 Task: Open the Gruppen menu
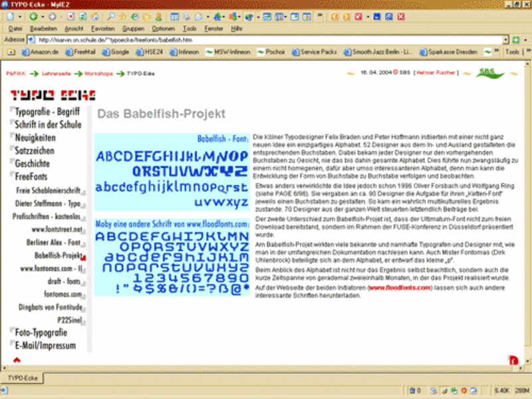(133, 29)
